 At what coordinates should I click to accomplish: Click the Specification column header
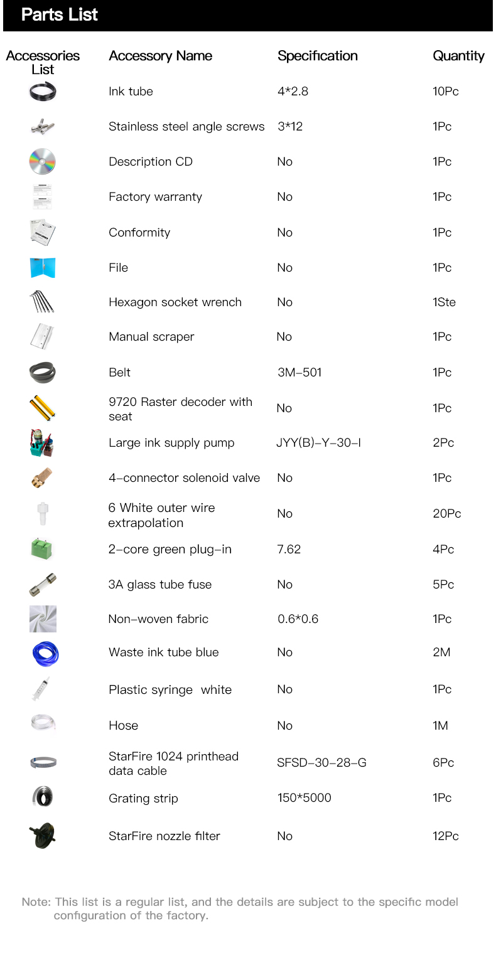(x=318, y=56)
